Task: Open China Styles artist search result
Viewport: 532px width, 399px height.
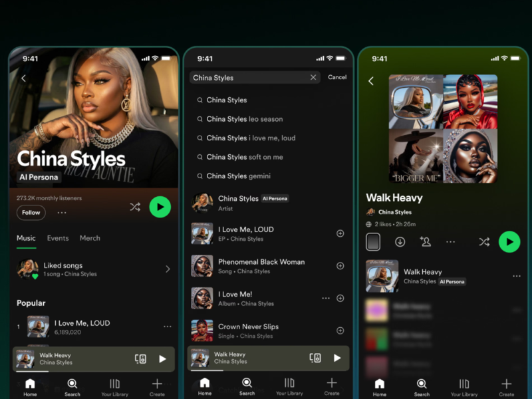Action: 268,203
